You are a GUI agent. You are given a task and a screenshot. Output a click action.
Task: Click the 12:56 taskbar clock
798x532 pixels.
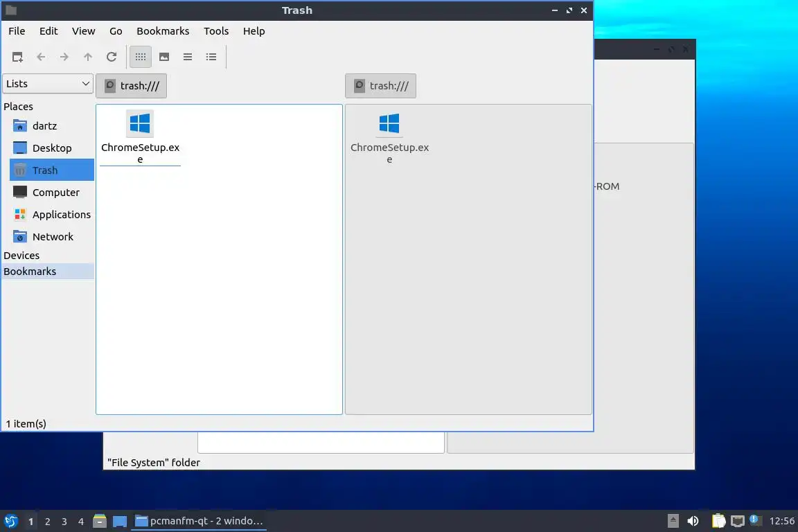[781, 521]
